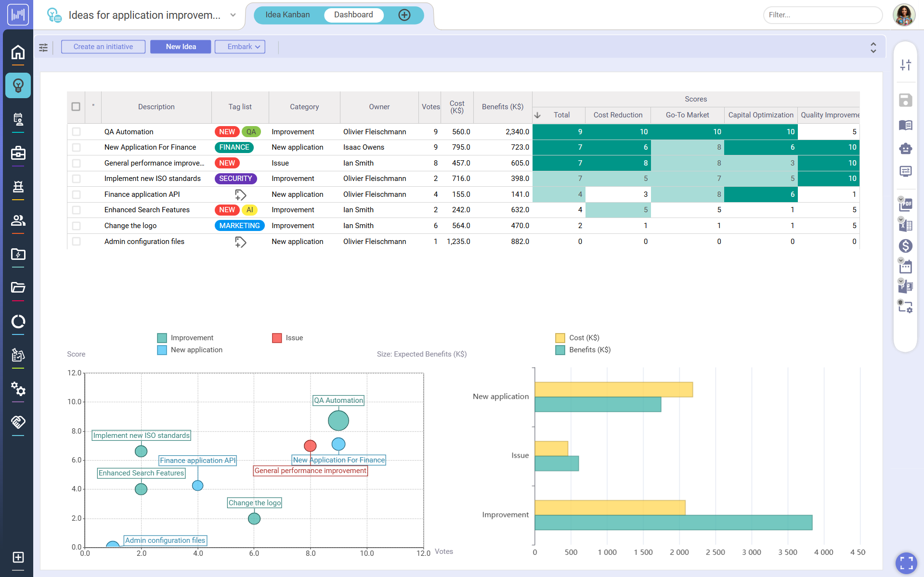Launch the AI assistant robot icon
Screen dimensions: 924x577
tap(906, 149)
